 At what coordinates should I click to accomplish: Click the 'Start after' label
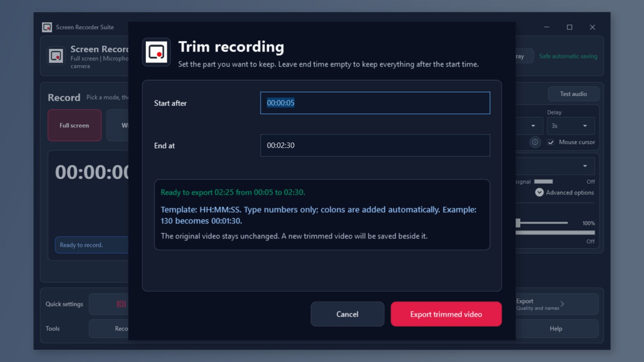click(170, 103)
